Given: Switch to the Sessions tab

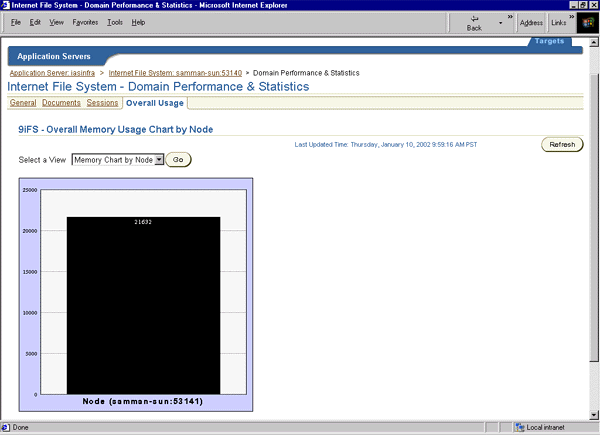Looking at the screenshot, I should click(x=102, y=103).
